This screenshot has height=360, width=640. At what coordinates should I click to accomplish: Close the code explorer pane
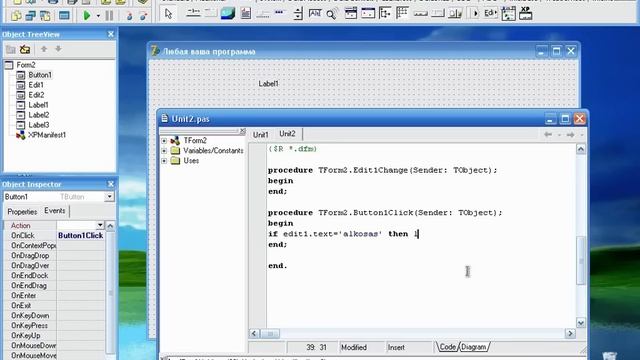(242, 131)
